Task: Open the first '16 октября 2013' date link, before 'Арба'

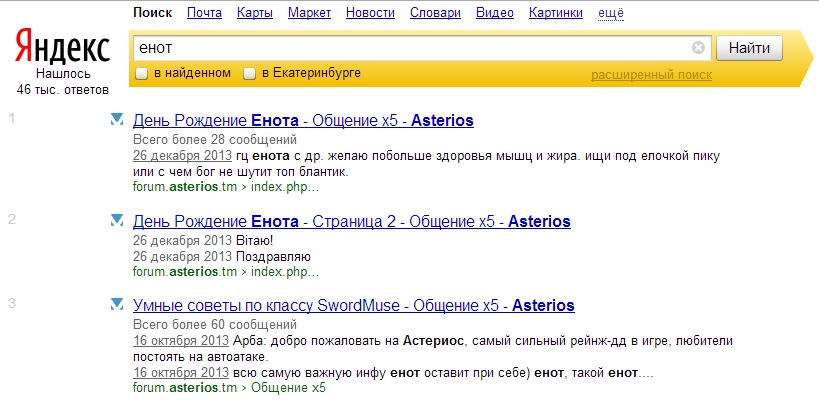Action: point(181,341)
